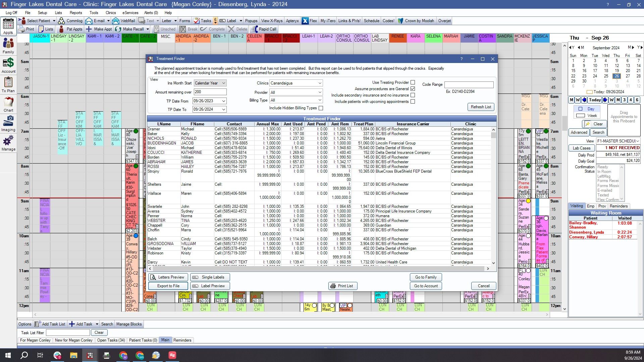This screenshot has height=362, width=644.
Task: Click the Refresh List button
Action: point(481,107)
